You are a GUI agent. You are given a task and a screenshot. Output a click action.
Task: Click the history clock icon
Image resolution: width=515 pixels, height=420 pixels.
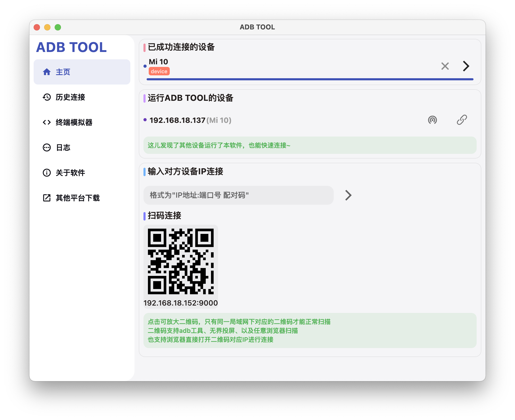[x=47, y=97]
